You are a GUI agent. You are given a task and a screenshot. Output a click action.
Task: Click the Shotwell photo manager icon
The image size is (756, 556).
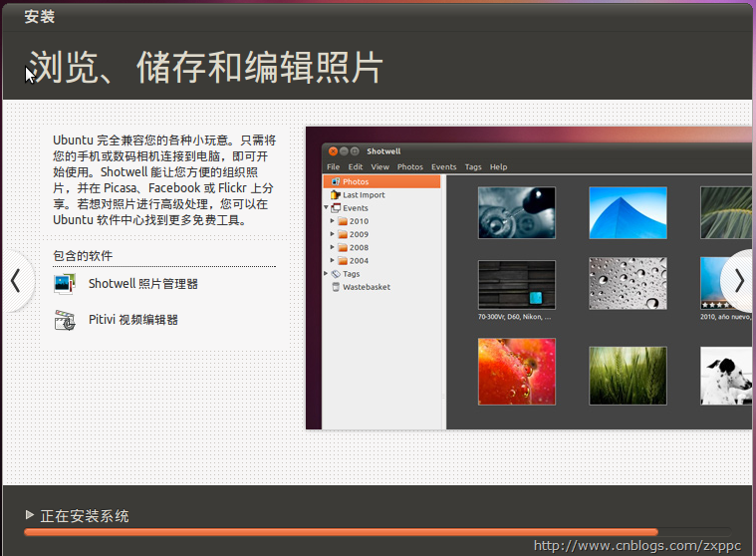tap(65, 284)
